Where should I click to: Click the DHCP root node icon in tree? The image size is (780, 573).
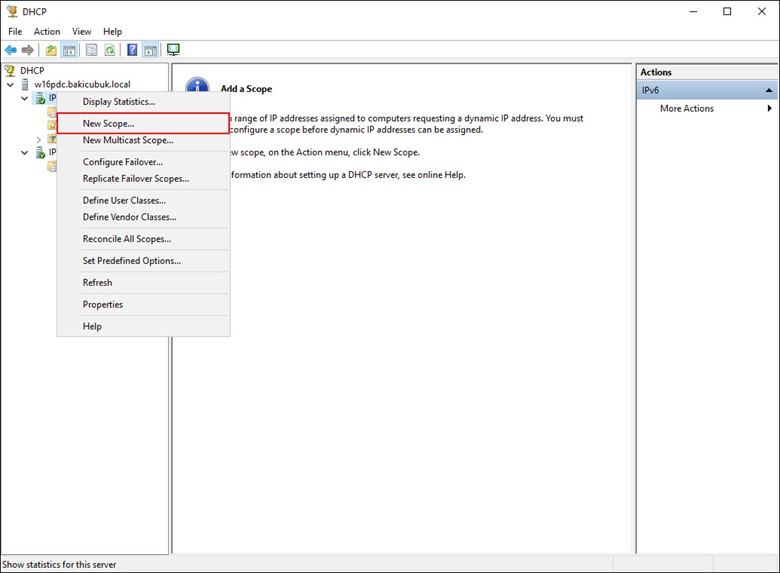pyautogui.click(x=10, y=71)
